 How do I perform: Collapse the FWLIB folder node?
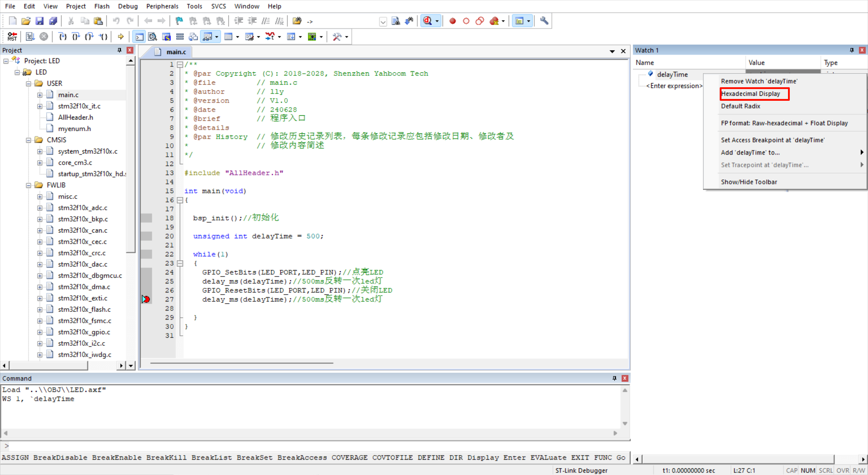tap(28, 185)
